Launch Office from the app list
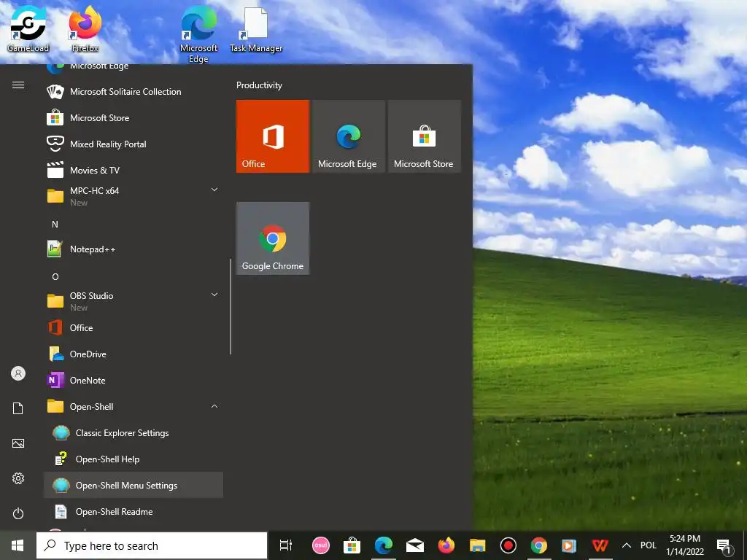The height and width of the screenshot is (560, 747). (133, 327)
